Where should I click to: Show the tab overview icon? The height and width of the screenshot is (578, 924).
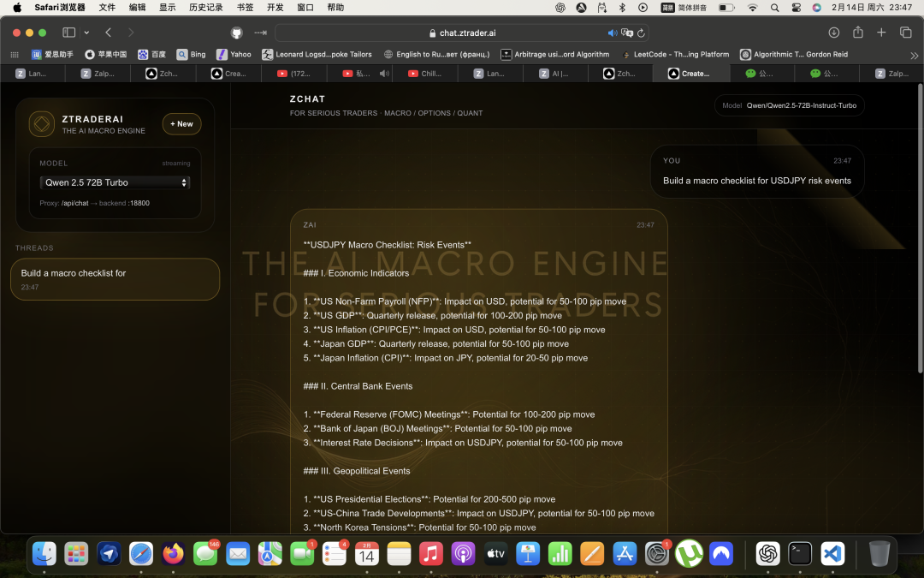[906, 33]
